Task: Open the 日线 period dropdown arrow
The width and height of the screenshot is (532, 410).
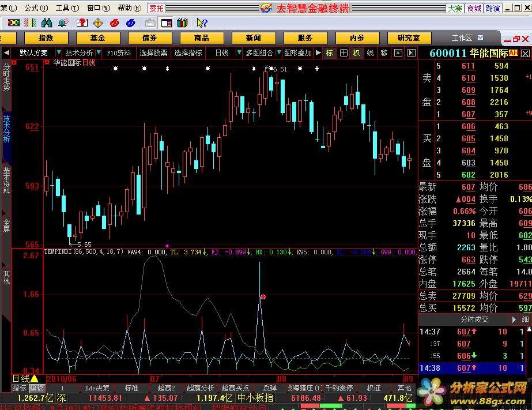Action: pyautogui.click(x=239, y=52)
